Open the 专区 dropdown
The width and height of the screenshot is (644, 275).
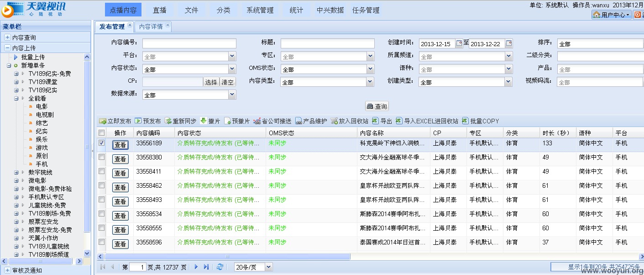coord(370,56)
